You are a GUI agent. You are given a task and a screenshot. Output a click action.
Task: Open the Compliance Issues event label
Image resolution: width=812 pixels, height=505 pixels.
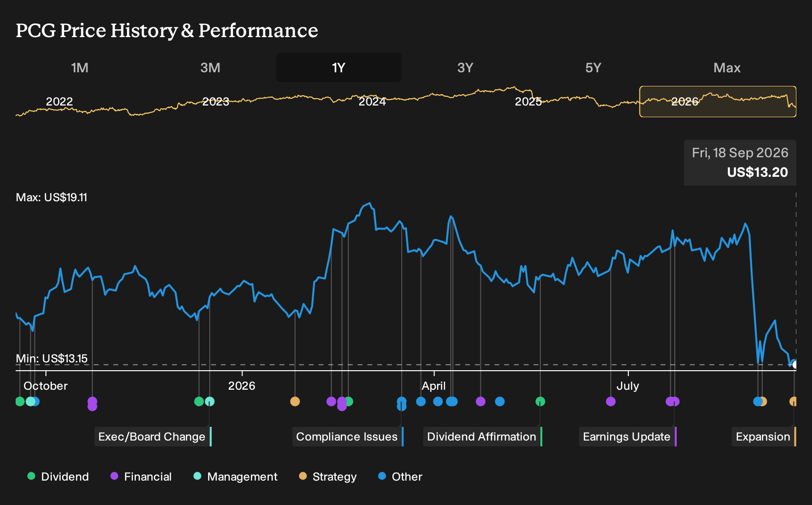click(x=347, y=437)
